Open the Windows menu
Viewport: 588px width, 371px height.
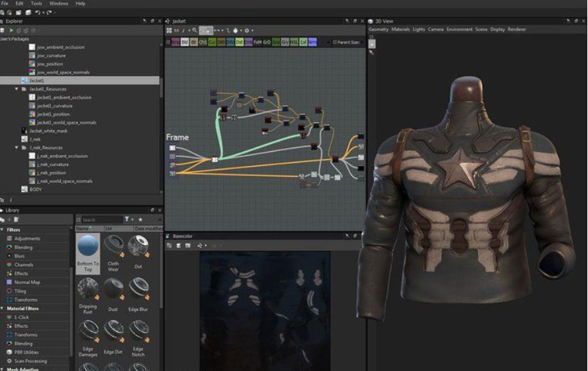pyautogui.click(x=59, y=3)
